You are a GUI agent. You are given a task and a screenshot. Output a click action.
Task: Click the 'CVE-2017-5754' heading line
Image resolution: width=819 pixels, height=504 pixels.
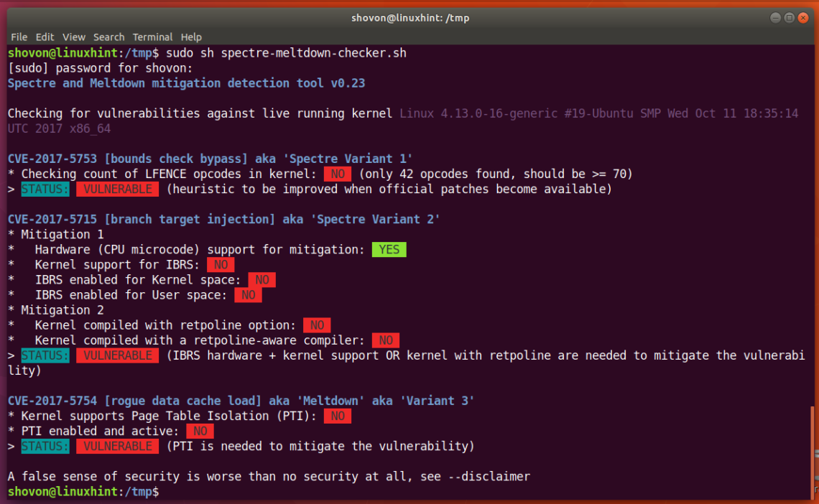[241, 401]
